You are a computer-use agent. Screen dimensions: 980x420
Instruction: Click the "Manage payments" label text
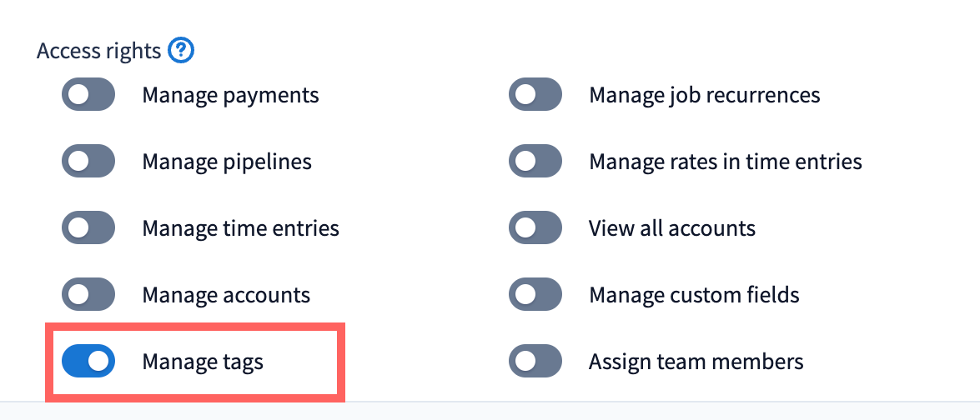pos(230,95)
